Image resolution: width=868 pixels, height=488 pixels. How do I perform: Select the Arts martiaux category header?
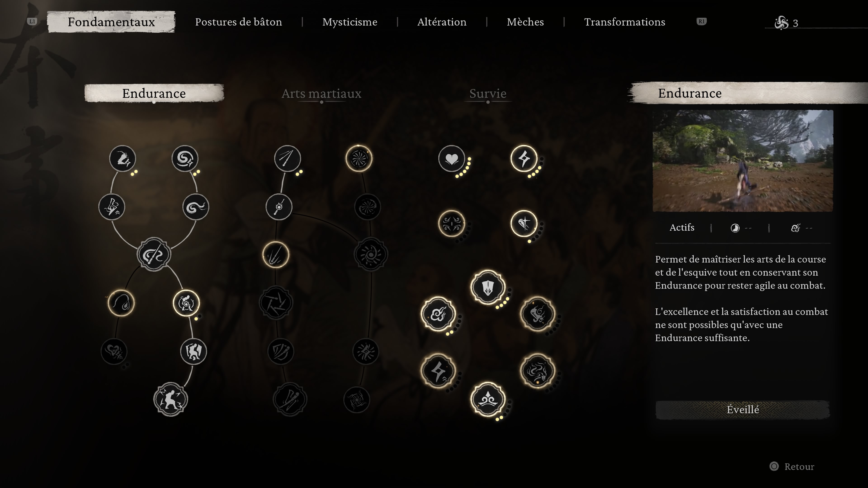(321, 93)
